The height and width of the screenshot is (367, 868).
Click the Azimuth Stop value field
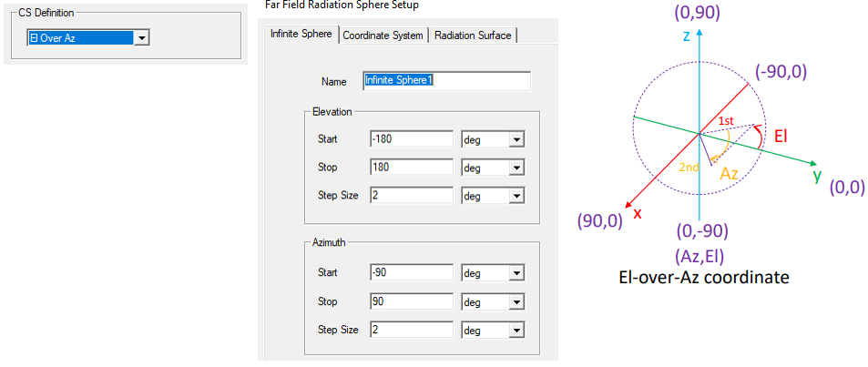click(x=411, y=301)
